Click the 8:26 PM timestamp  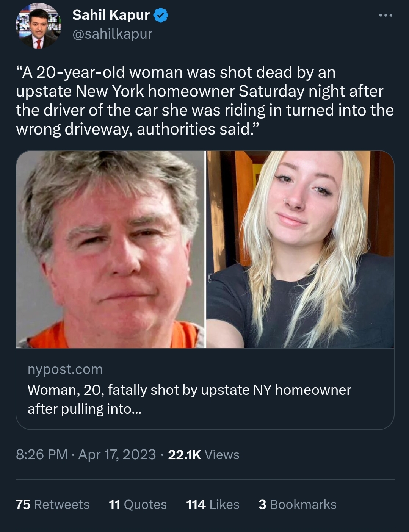pyautogui.click(x=42, y=454)
